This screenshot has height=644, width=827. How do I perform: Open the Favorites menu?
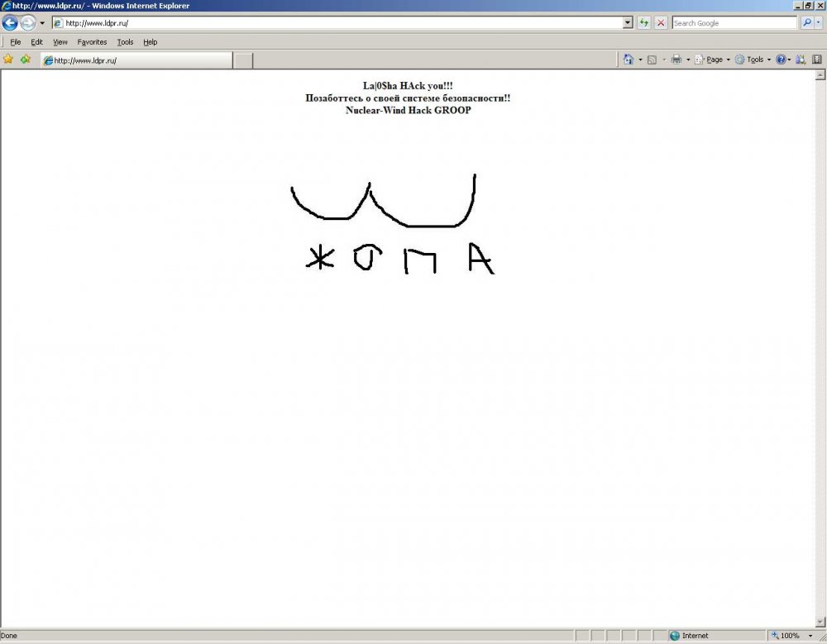[x=92, y=42]
